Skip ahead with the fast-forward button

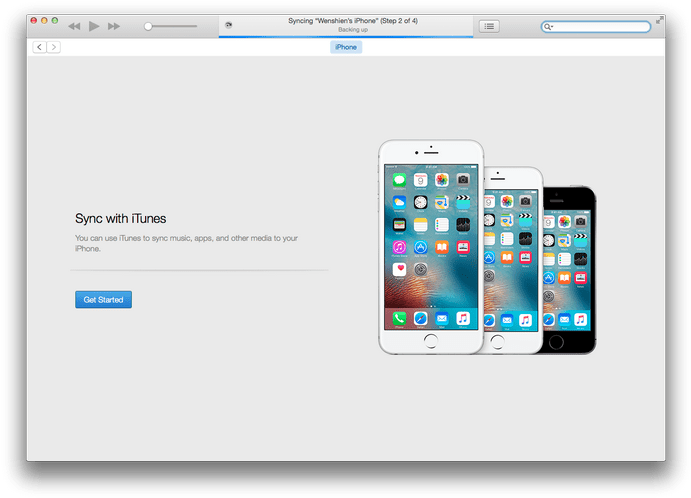click(x=114, y=26)
